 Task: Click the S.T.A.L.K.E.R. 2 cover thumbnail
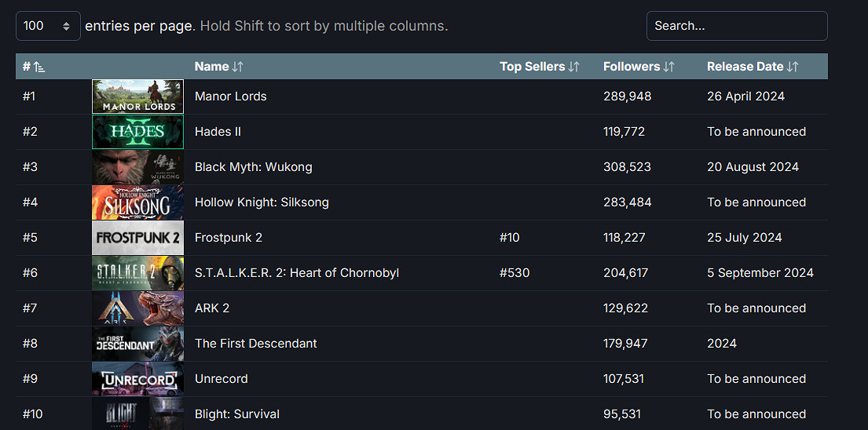click(137, 273)
